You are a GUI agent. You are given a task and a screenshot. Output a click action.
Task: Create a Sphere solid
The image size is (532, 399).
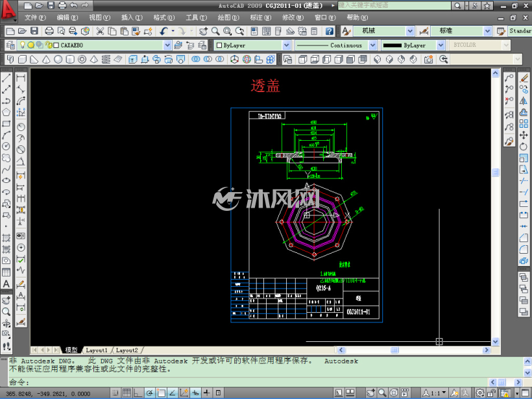(x=58, y=60)
